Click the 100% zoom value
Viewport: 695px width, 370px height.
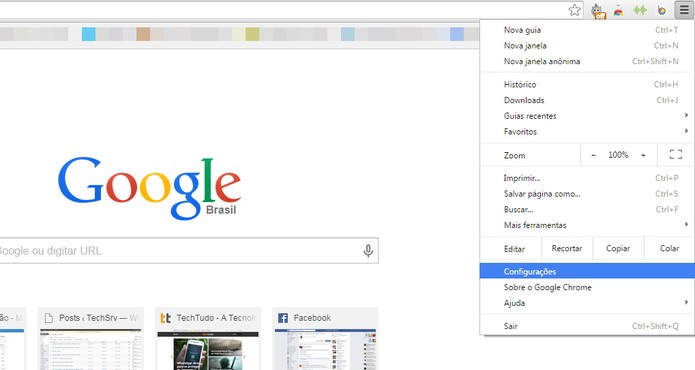(618, 155)
